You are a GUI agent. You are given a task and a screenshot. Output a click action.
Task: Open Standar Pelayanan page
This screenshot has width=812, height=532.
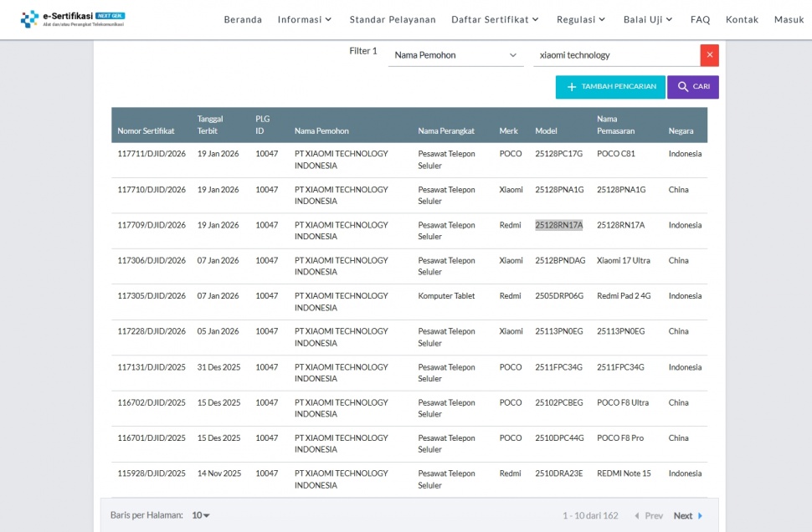point(393,19)
